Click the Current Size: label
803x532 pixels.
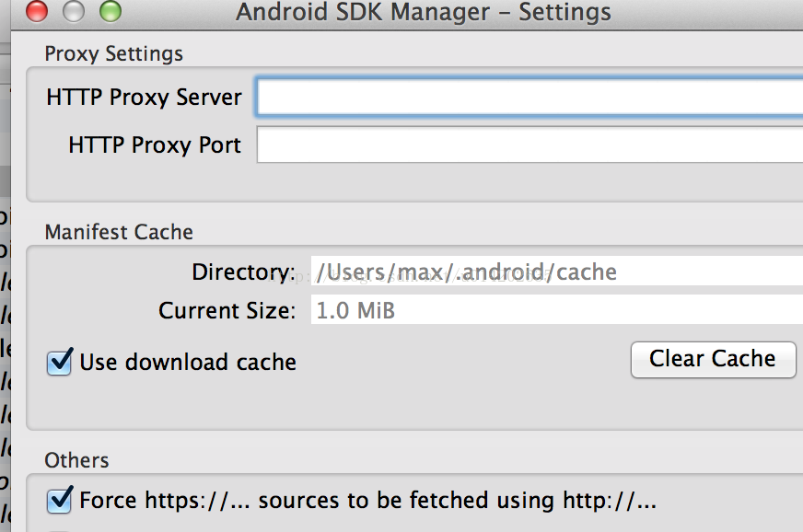click(x=227, y=310)
